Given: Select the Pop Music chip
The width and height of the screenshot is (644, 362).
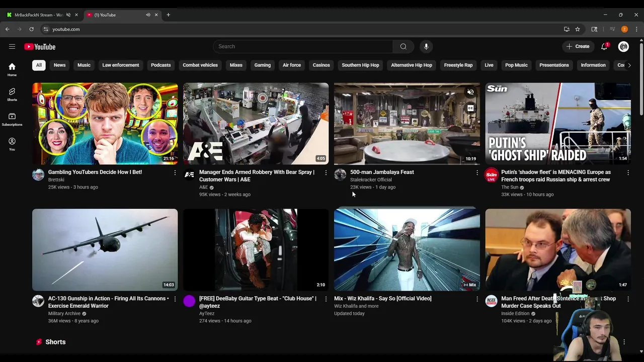Looking at the screenshot, I should coord(516,65).
